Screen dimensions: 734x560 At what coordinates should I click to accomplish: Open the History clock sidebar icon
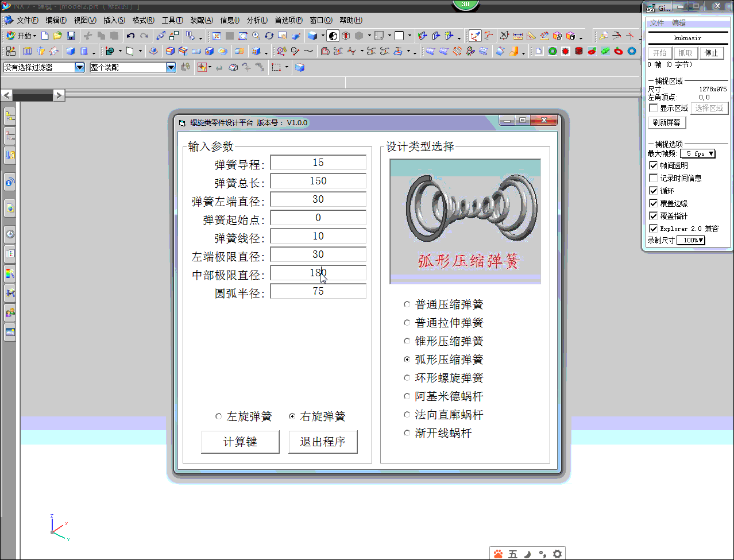tap(9, 234)
